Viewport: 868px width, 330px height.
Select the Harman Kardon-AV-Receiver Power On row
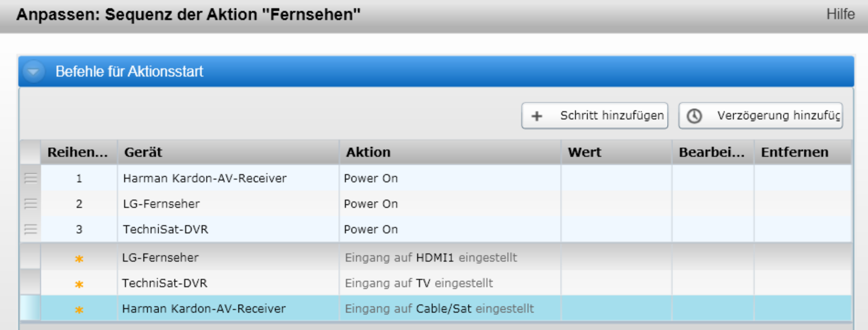click(436, 178)
